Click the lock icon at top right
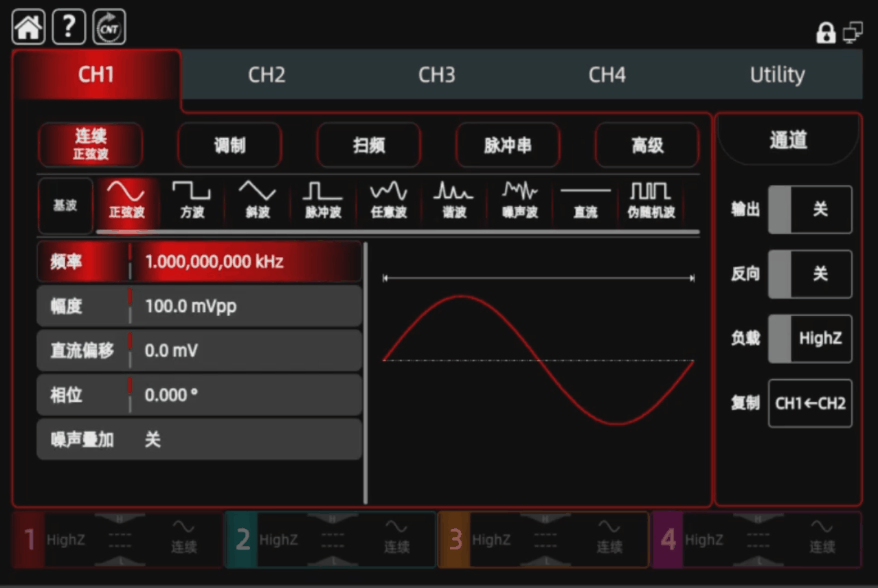 [x=825, y=33]
